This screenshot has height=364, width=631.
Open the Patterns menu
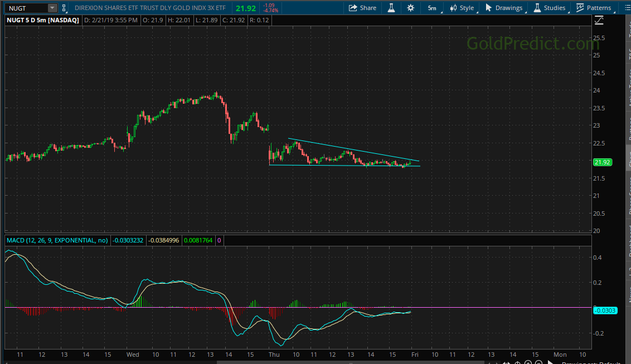pos(594,8)
